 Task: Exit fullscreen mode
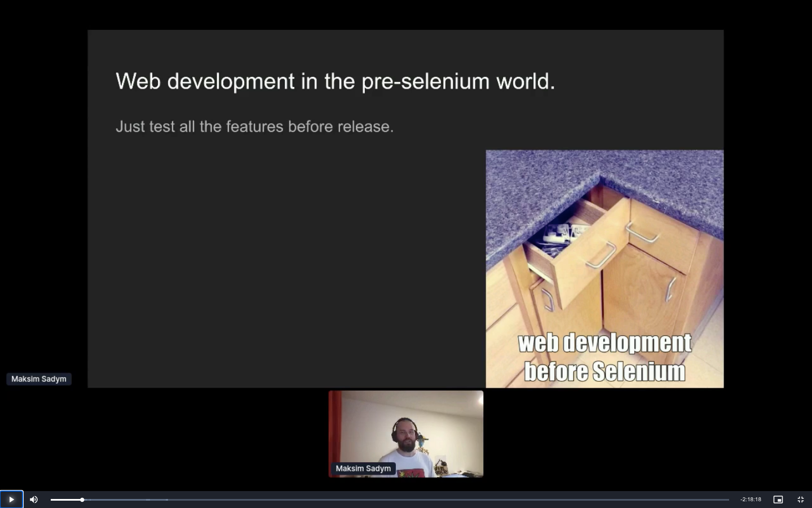800,500
